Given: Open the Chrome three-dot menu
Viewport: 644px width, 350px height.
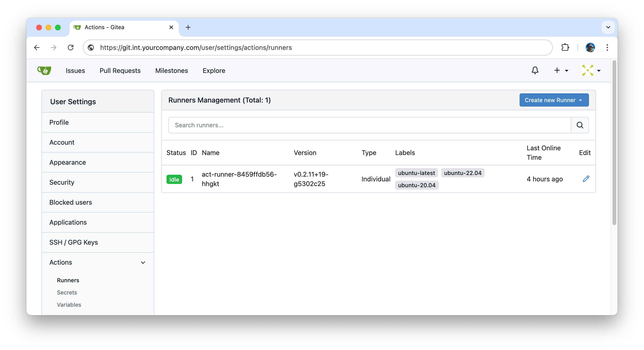Looking at the screenshot, I should coord(607,48).
